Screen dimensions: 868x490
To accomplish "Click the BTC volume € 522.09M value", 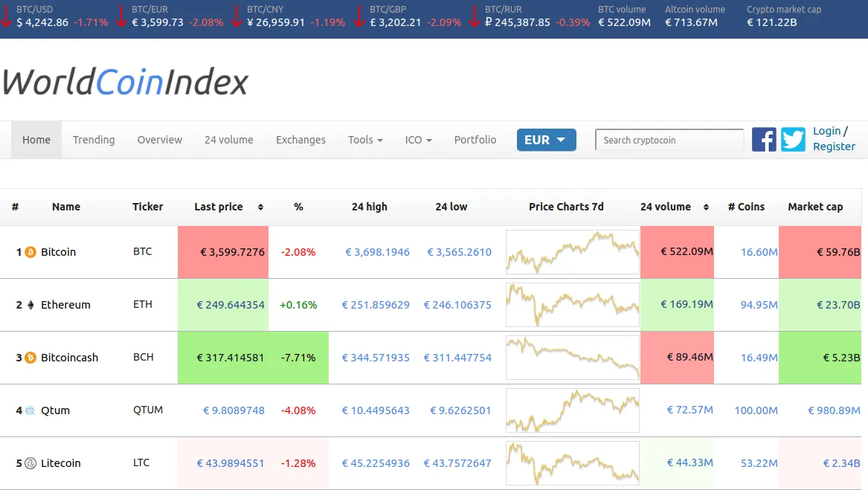I will pos(625,23).
